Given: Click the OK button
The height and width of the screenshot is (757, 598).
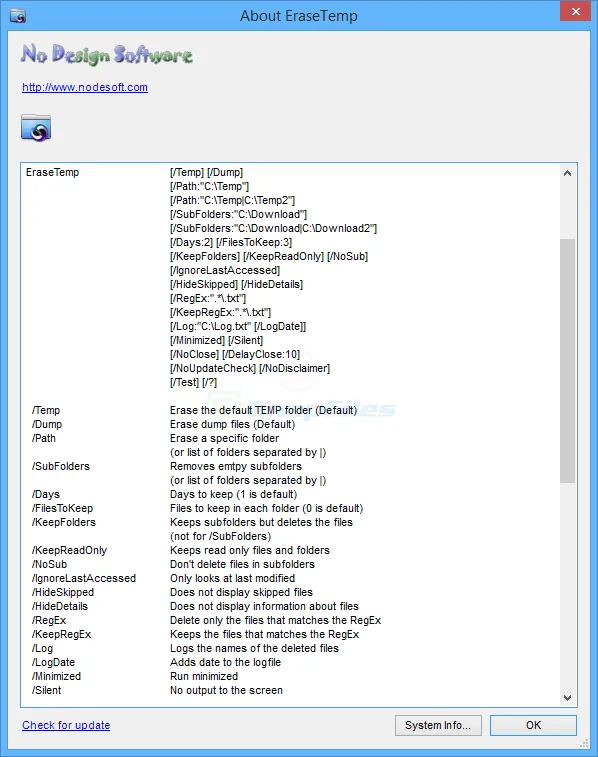Looking at the screenshot, I should tap(533, 725).
